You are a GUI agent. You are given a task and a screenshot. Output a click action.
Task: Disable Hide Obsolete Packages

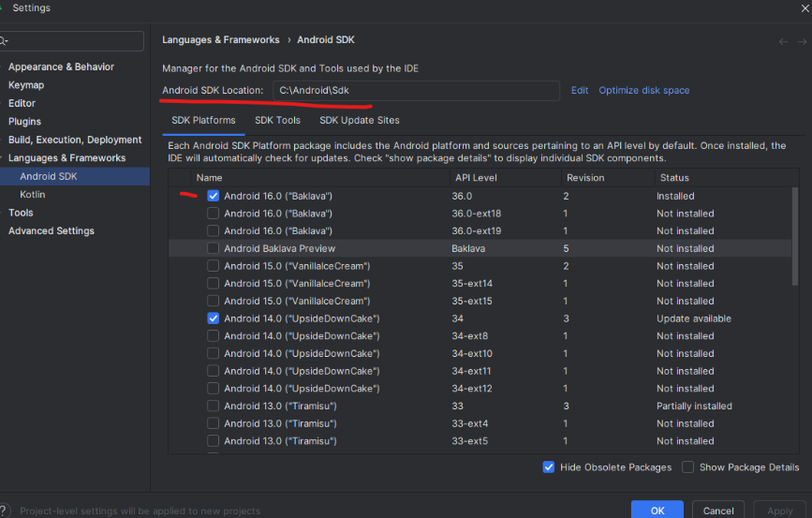pos(549,467)
